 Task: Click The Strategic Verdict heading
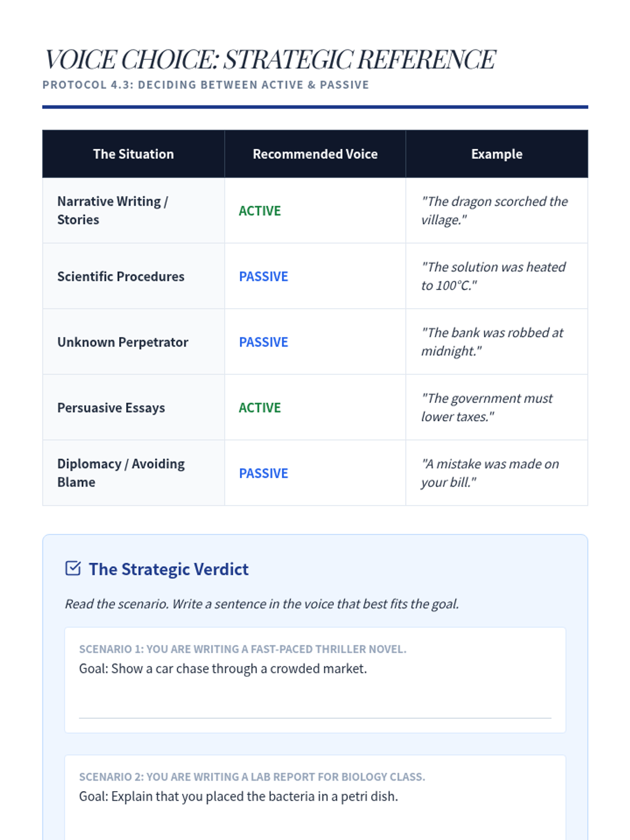(169, 569)
